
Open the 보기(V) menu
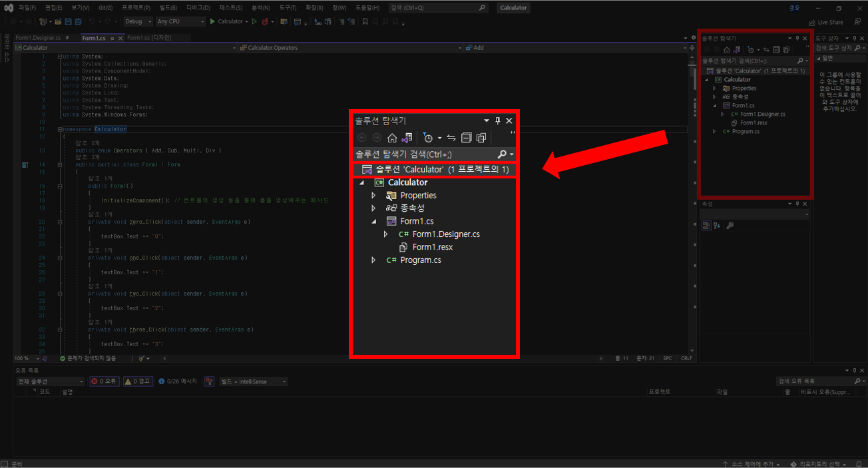coord(80,8)
